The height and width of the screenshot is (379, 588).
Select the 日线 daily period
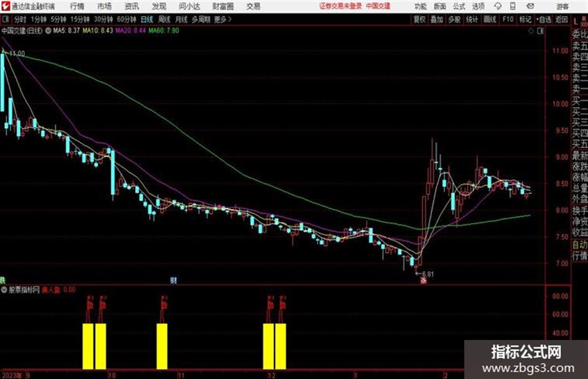147,19
